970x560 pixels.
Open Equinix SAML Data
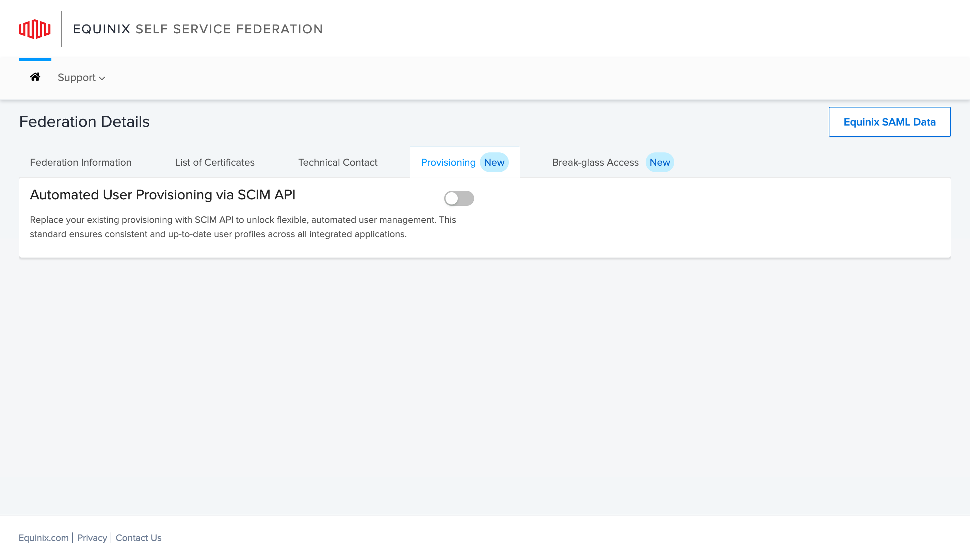coord(889,122)
